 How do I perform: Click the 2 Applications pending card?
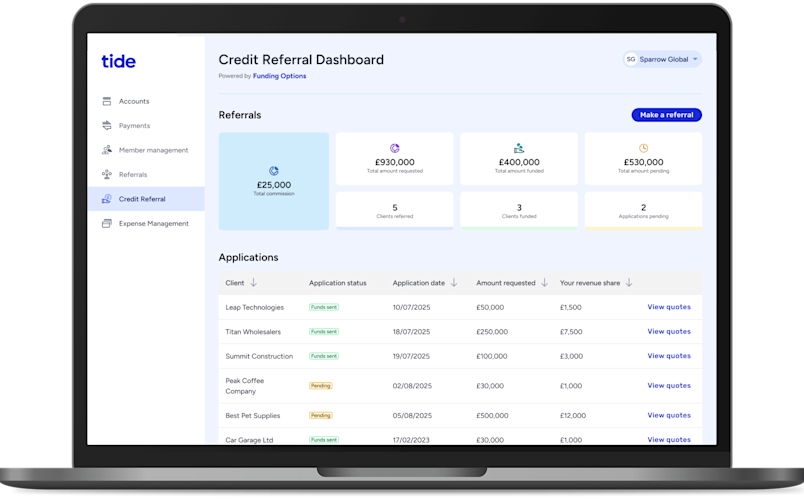pos(644,210)
